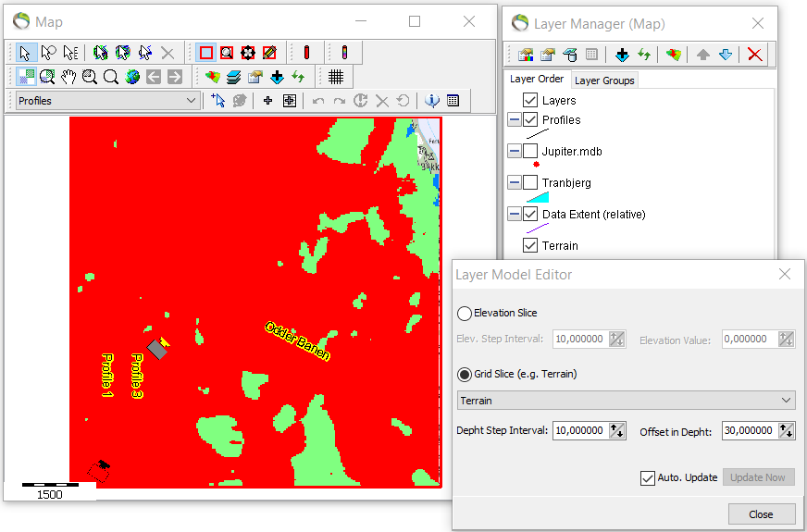Select the Elevation Slice radio button
The height and width of the screenshot is (532, 807).
(465, 314)
